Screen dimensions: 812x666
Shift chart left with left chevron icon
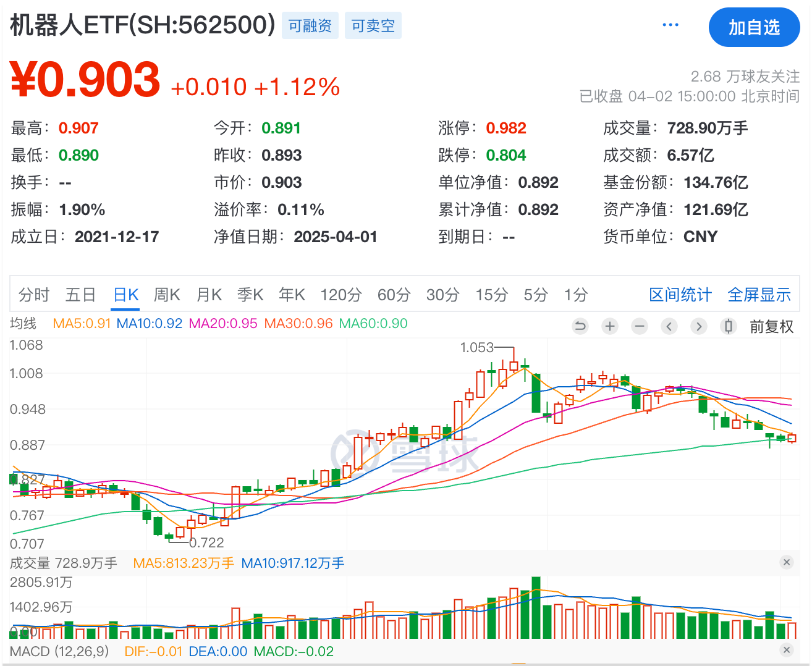669,326
